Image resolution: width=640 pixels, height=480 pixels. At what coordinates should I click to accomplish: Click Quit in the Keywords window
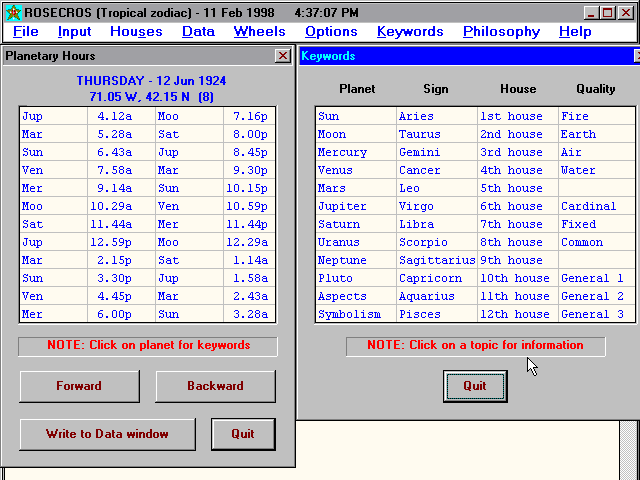pyautogui.click(x=475, y=386)
